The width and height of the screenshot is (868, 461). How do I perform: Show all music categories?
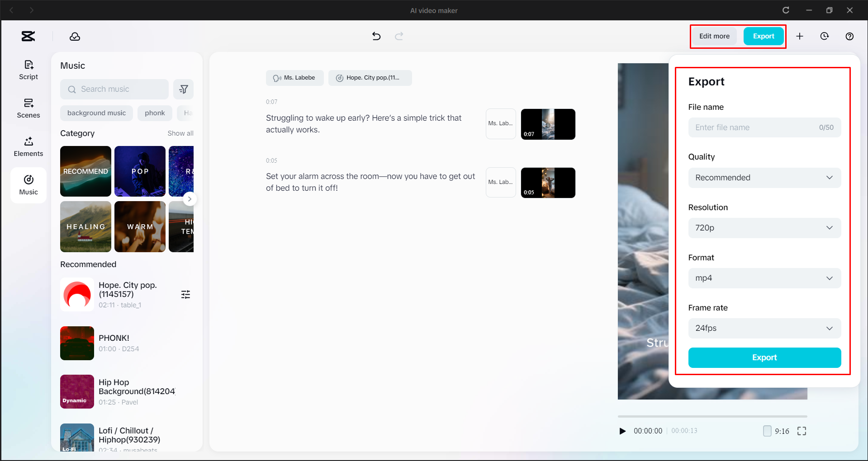pyautogui.click(x=180, y=133)
